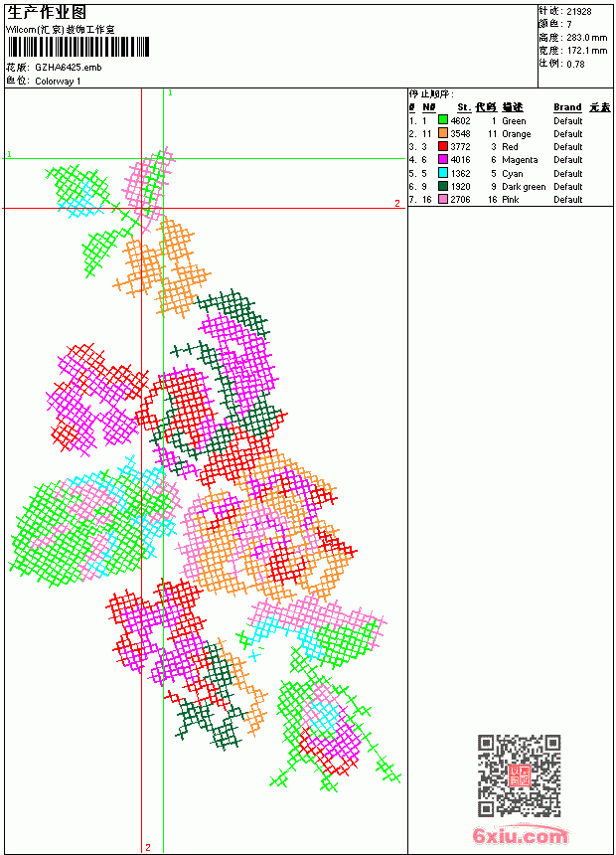Click the Red color swatch
Viewport: 616px width, 855px height.
pyautogui.click(x=443, y=146)
